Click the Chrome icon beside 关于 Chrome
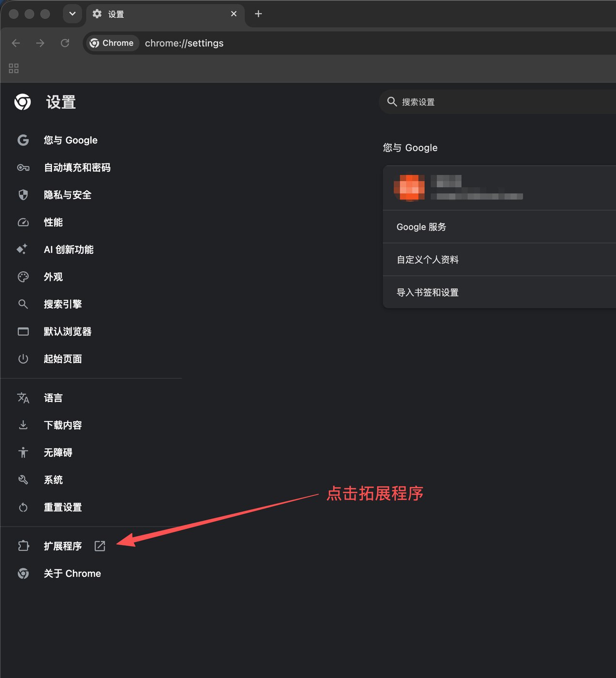This screenshot has height=678, width=616. [23, 573]
